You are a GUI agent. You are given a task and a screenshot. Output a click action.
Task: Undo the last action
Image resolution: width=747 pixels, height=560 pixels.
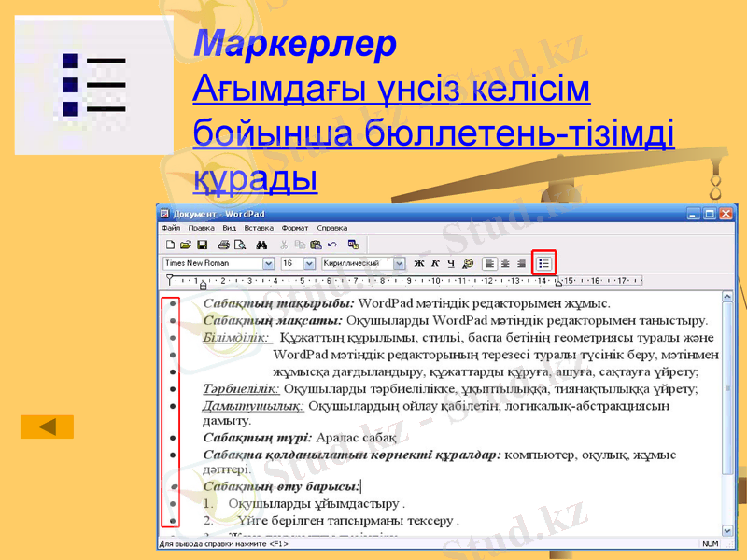(x=331, y=244)
